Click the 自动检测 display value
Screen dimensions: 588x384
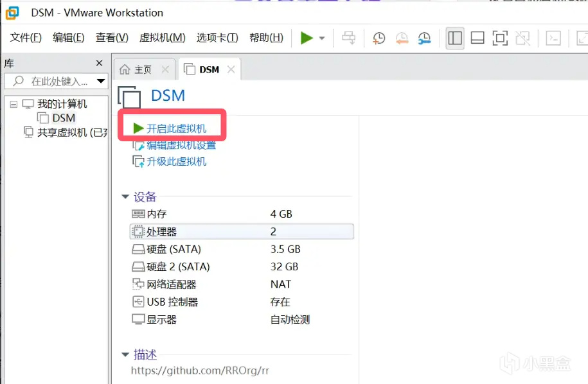click(290, 320)
